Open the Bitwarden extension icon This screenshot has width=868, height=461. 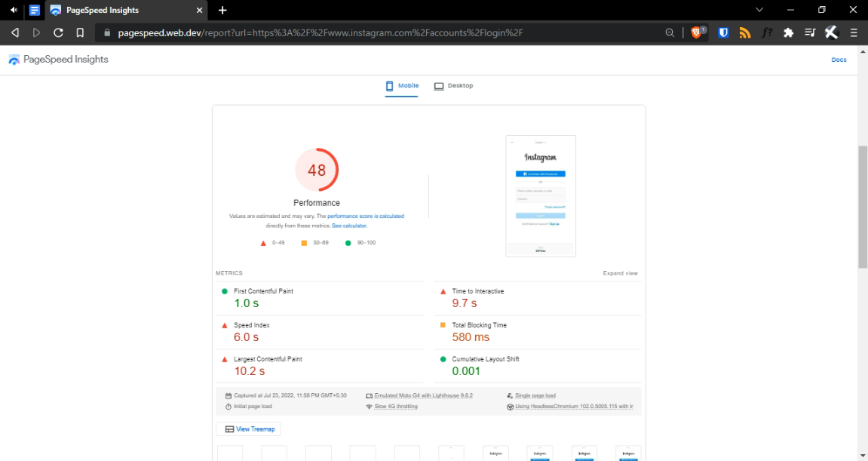pos(723,32)
